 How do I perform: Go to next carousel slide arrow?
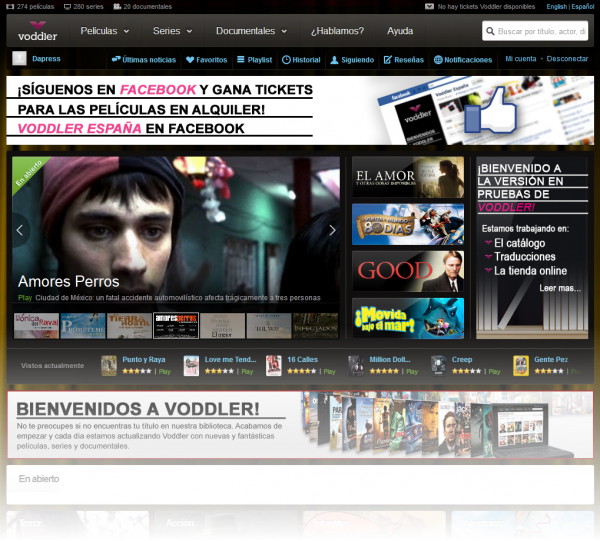tap(332, 230)
